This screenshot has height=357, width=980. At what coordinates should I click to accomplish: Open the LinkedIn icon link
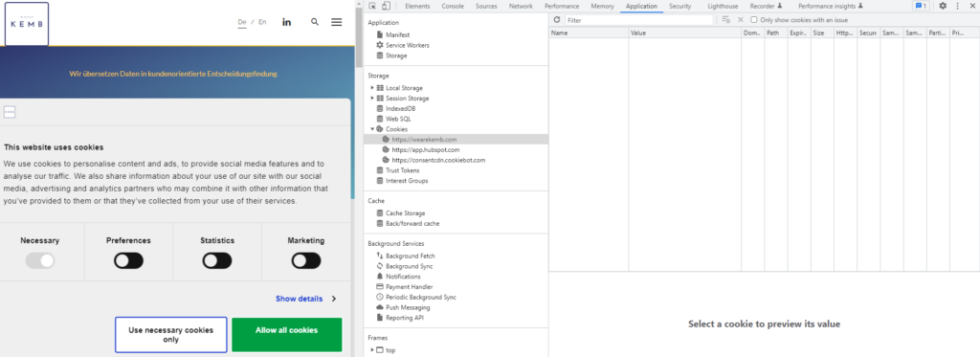tap(286, 22)
